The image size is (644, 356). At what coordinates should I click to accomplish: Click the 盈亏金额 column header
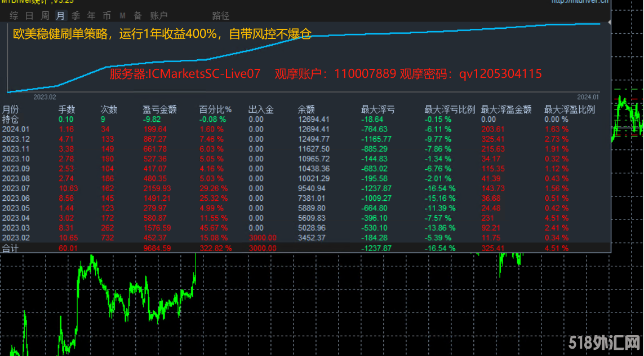click(x=159, y=109)
